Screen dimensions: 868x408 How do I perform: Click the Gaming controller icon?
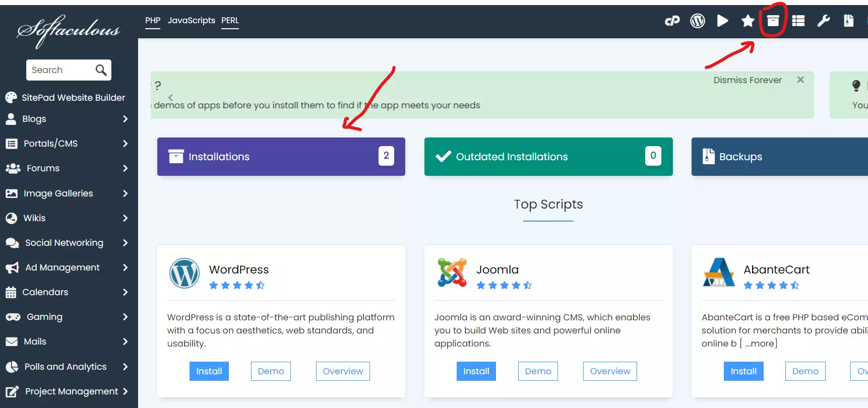13,317
